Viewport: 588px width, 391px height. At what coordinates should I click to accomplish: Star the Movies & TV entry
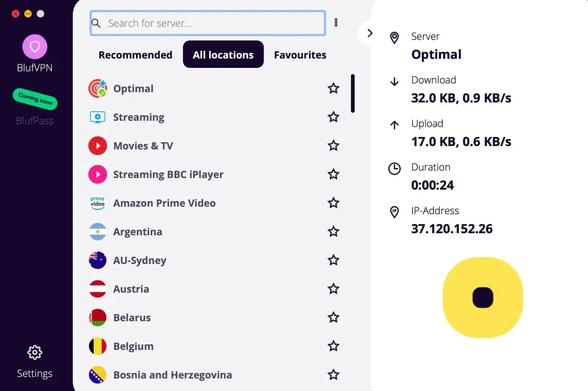pyautogui.click(x=333, y=145)
